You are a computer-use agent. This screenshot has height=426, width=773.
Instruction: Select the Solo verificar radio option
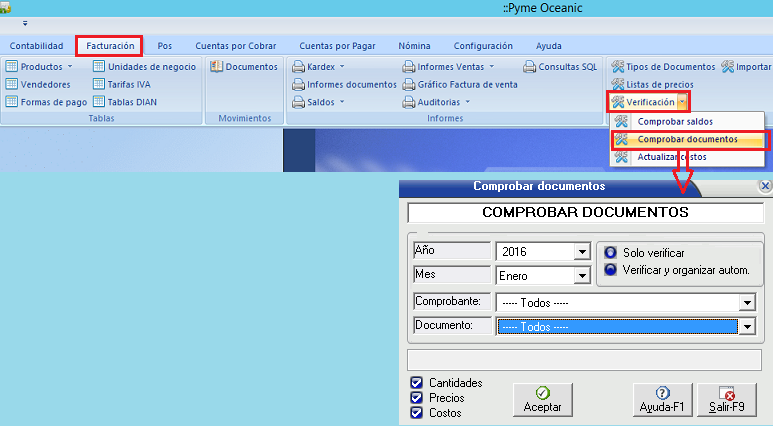[x=610, y=252]
